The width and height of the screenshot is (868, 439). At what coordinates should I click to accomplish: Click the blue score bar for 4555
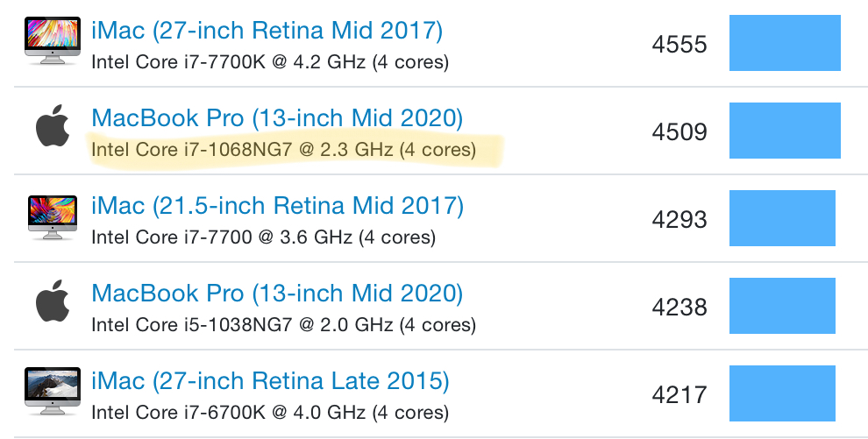tap(785, 43)
